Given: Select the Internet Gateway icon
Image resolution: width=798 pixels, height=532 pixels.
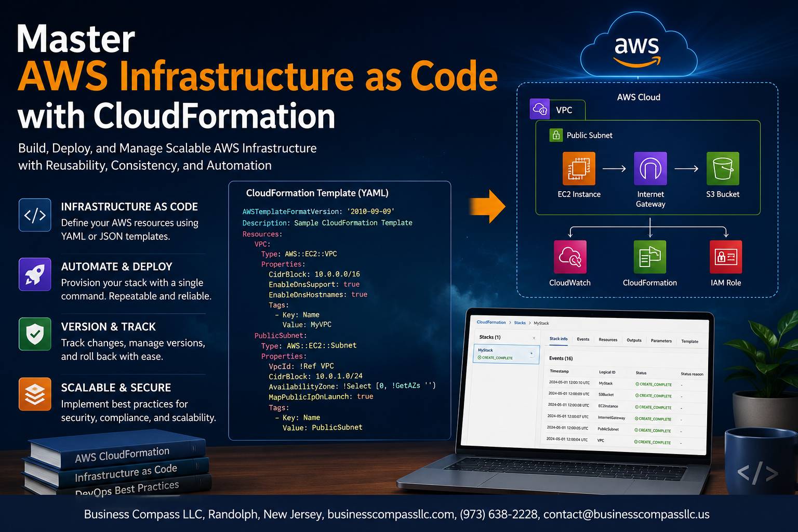Looking at the screenshot, I should tap(650, 168).
